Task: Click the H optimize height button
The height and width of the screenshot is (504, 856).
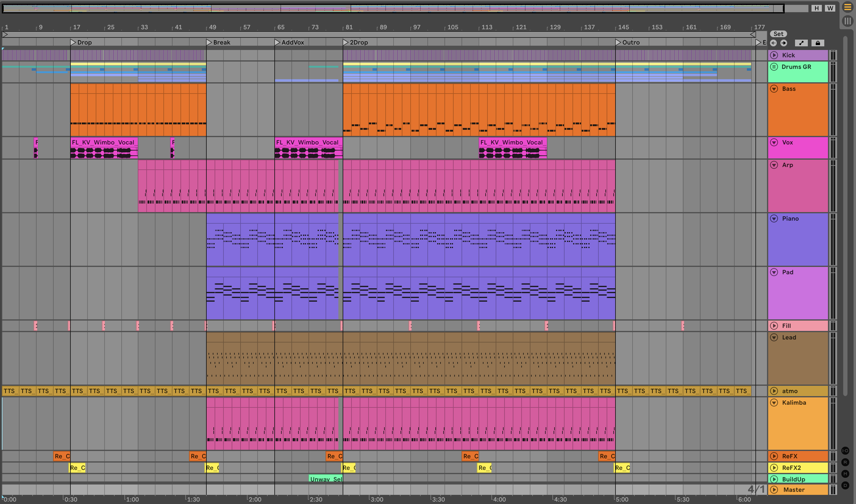Action: [x=817, y=8]
